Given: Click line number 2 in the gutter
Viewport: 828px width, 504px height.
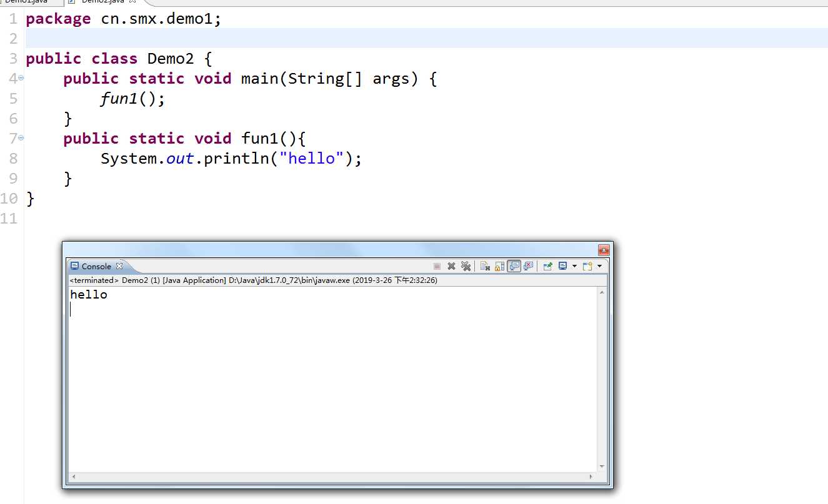Looking at the screenshot, I should pos(13,39).
